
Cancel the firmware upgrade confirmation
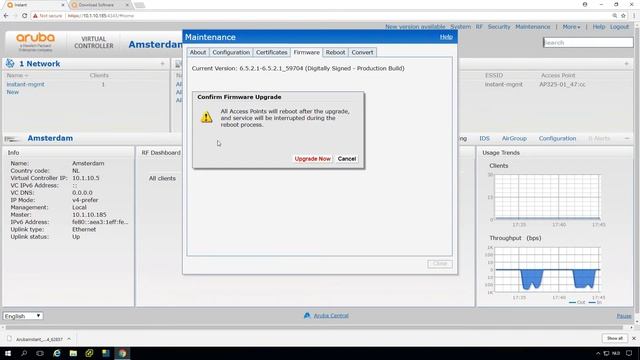pyautogui.click(x=347, y=159)
